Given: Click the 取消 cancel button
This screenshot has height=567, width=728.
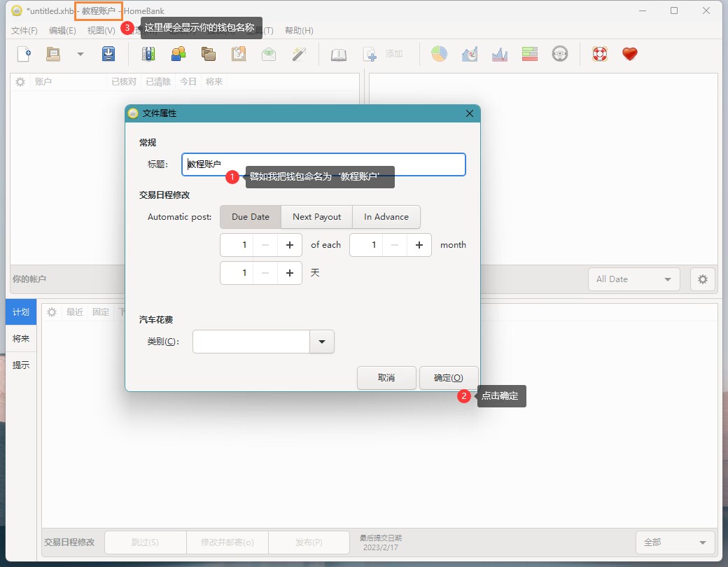Looking at the screenshot, I should [x=386, y=378].
